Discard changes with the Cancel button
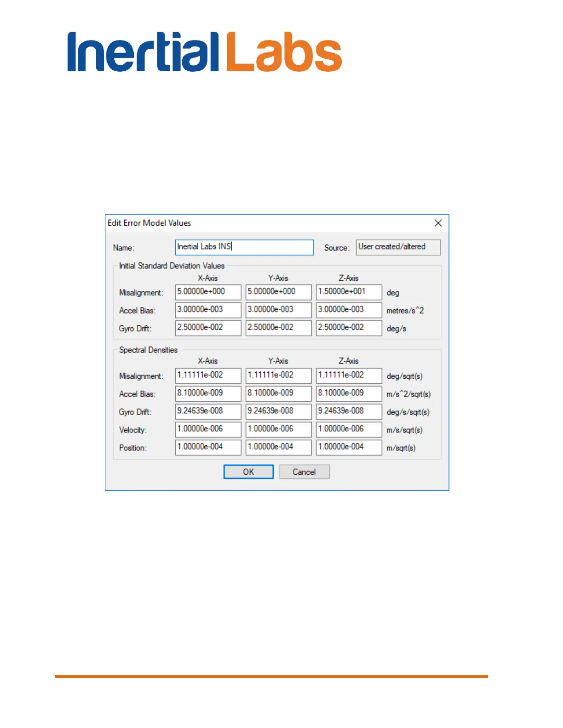563x728 pixels. (304, 472)
